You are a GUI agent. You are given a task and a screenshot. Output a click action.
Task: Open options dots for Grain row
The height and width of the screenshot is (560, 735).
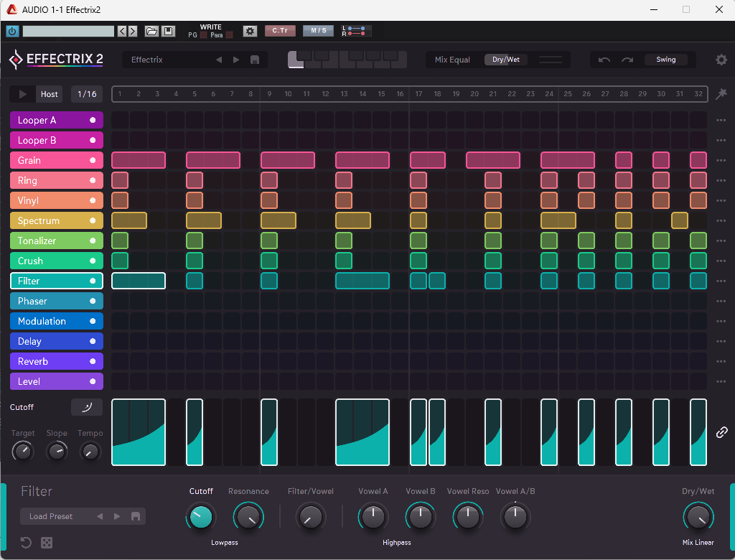pos(721,160)
